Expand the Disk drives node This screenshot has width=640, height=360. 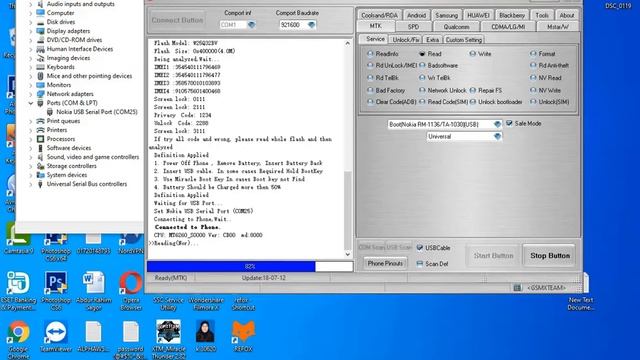coord(31,22)
